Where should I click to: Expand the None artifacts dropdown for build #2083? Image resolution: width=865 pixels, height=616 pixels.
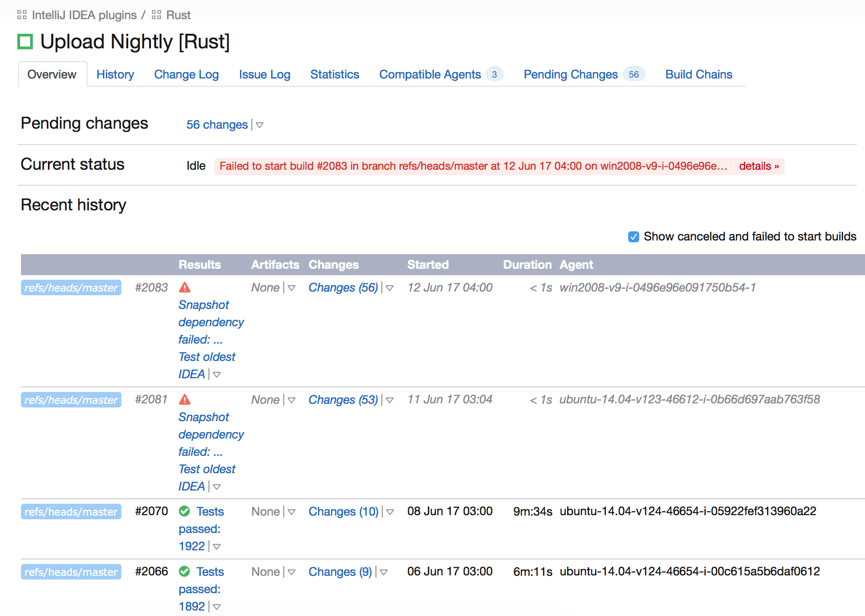[292, 288]
